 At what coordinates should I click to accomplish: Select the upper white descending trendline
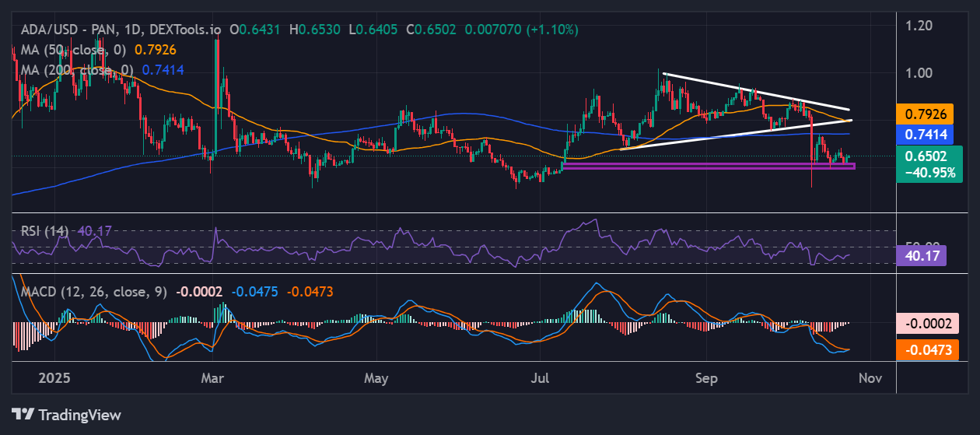[x=754, y=91]
